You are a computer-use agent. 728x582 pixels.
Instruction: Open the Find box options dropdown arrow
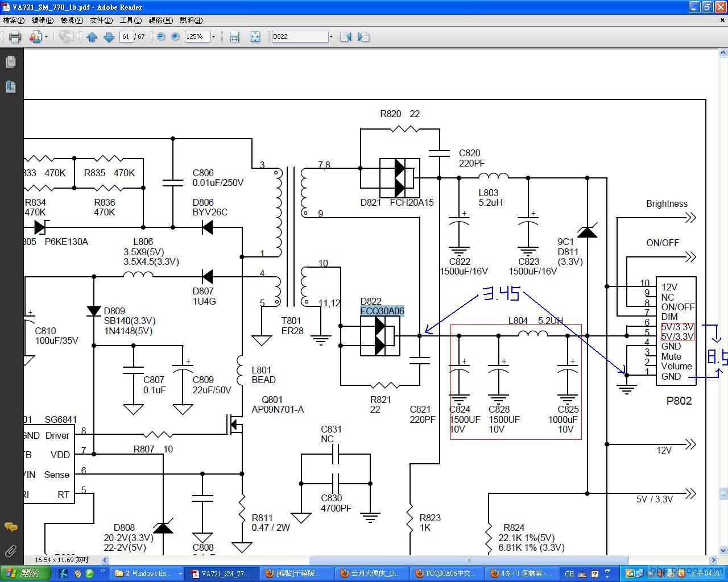pos(331,36)
